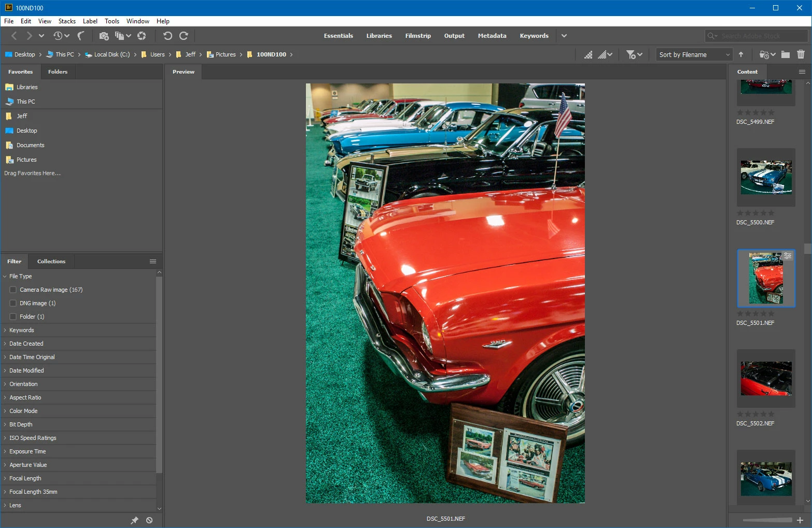Open chevron after 100ND100 in path bar
This screenshot has height=528, width=812.
pos(291,54)
